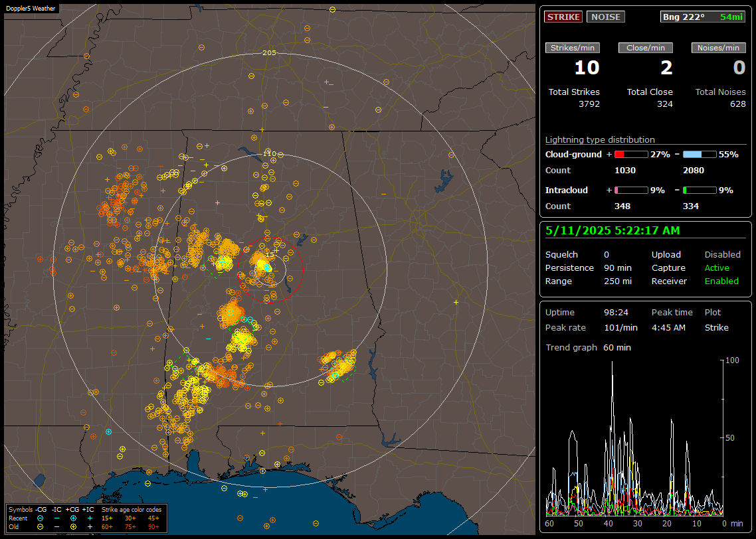Click the trend graph tallest white peak
The width and height of the screenshot is (756, 539).
pyautogui.click(x=613, y=362)
